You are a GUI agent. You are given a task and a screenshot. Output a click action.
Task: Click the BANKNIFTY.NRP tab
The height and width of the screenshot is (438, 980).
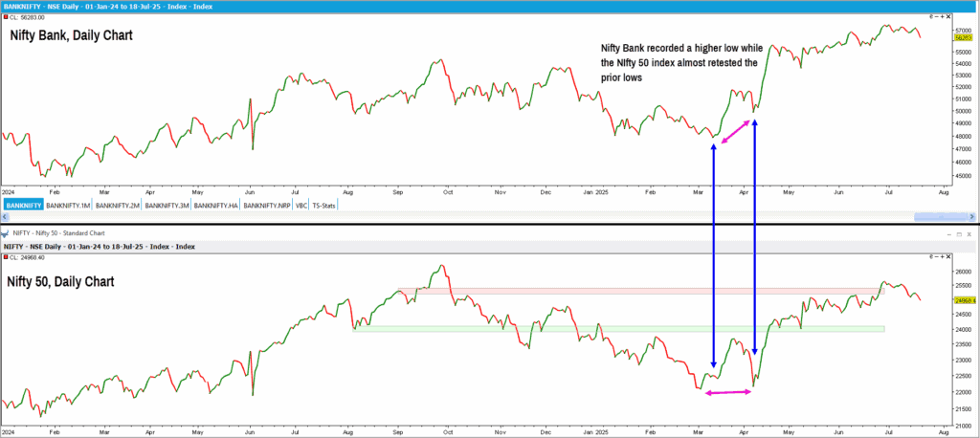pyautogui.click(x=267, y=205)
